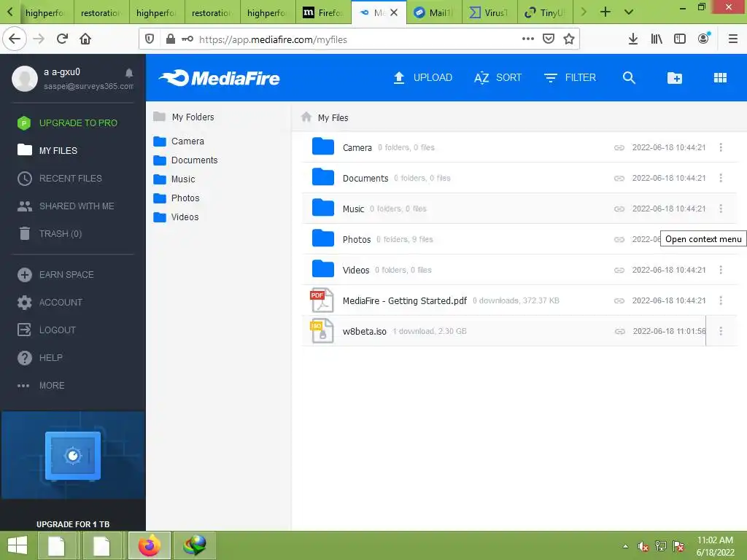
Task: Select Music in My Folders tree
Action: 174,179
